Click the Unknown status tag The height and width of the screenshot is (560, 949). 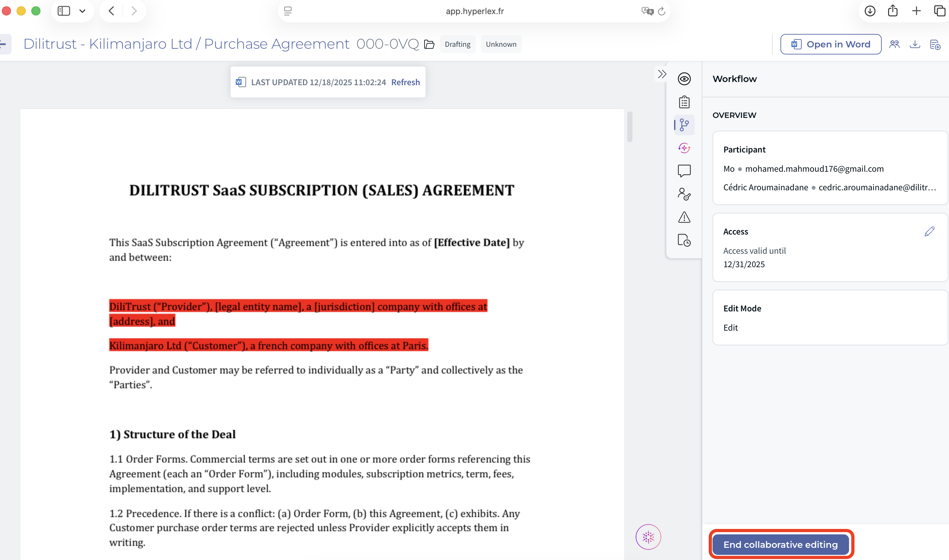point(501,44)
